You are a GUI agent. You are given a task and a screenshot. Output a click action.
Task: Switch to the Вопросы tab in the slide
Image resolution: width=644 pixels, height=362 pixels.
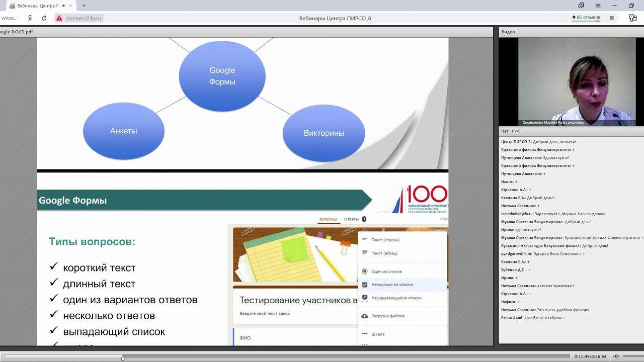point(329,219)
